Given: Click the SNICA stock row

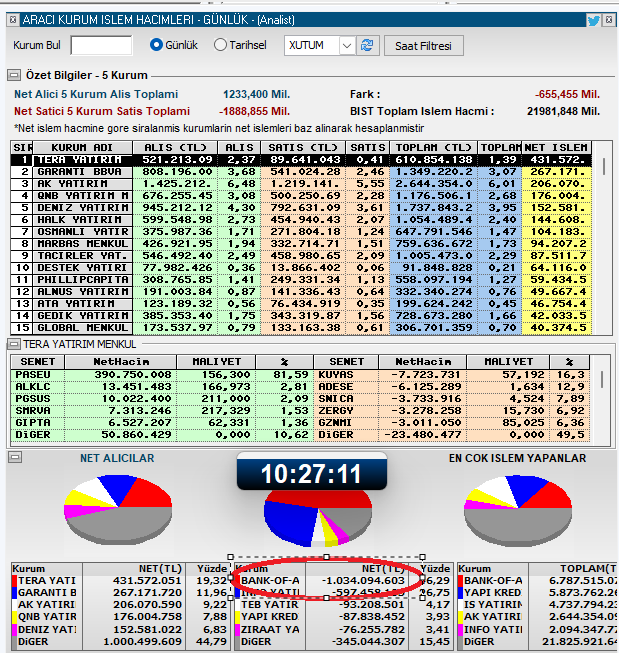Looking at the screenshot, I should click(452, 399).
